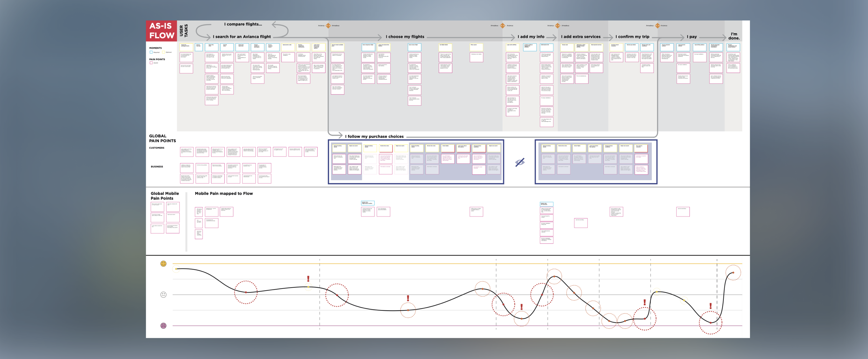The width and height of the screenshot is (868, 359).
Task: Click 'I follow my purchase choices' label
Action: coord(374,136)
